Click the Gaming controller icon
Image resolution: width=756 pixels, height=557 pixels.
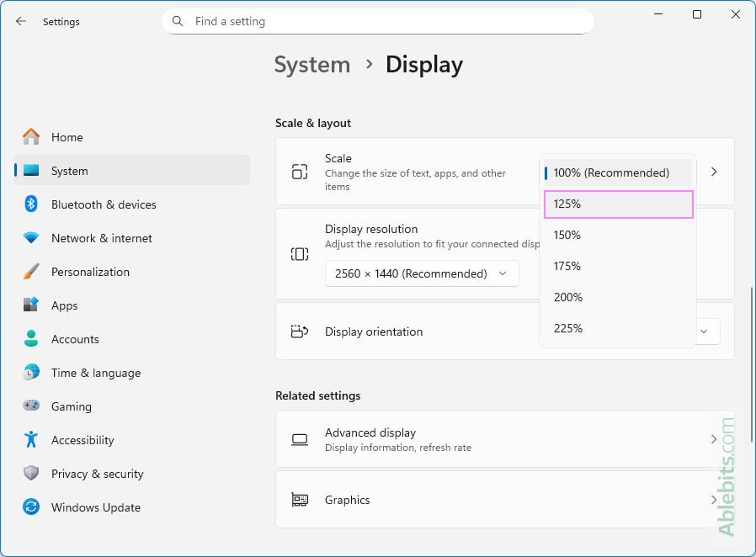31,406
